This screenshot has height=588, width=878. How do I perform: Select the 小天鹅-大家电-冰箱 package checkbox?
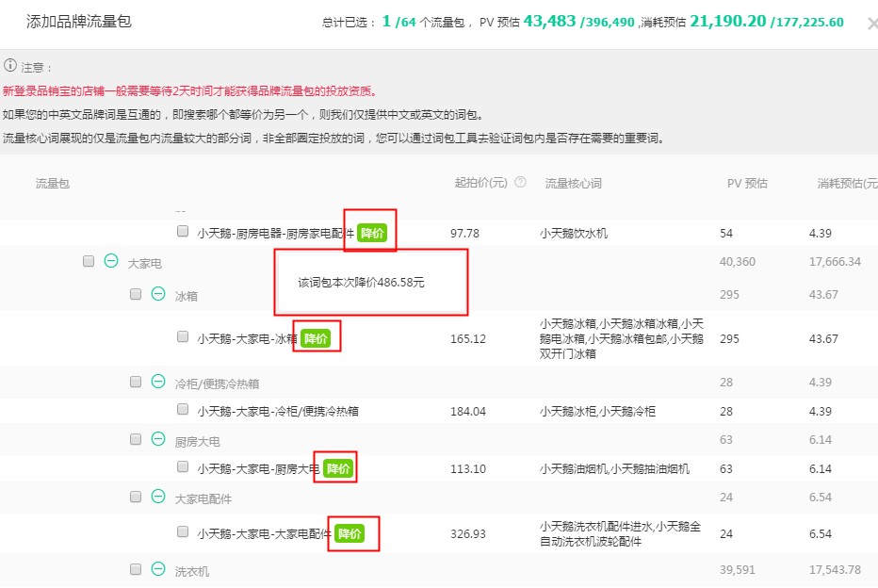183,336
